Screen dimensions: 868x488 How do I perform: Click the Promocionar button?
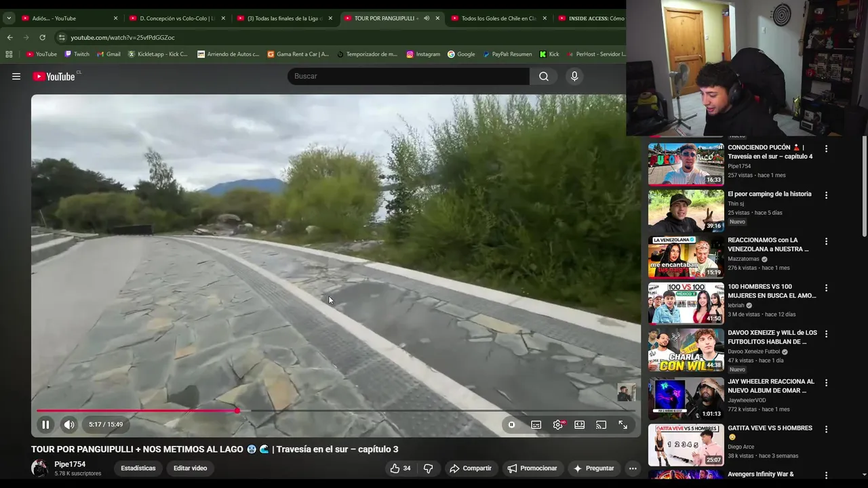click(532, 468)
